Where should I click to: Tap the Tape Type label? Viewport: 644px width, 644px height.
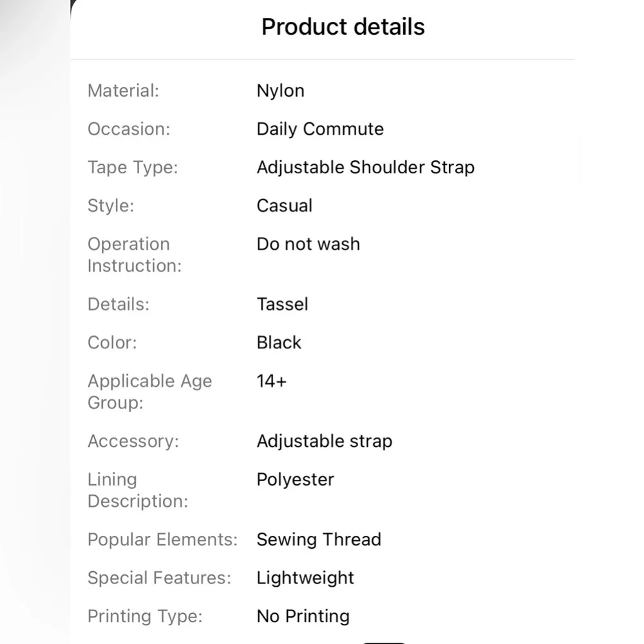tap(132, 167)
